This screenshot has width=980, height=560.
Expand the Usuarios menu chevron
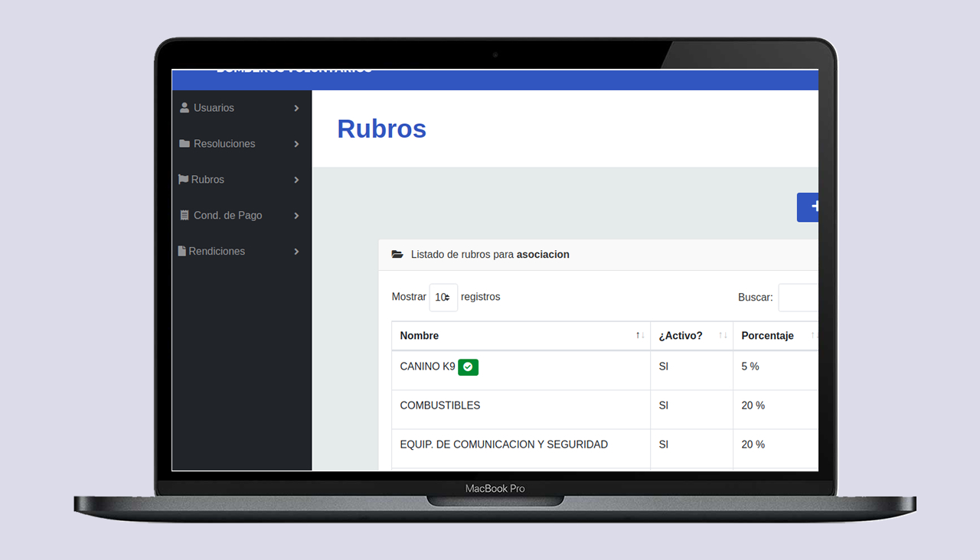(x=296, y=109)
